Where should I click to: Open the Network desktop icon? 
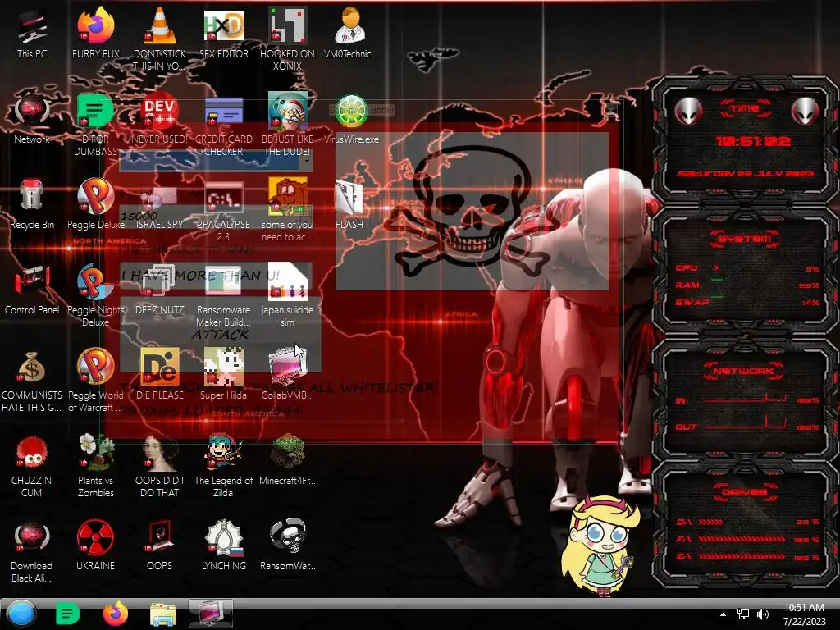pyautogui.click(x=32, y=119)
